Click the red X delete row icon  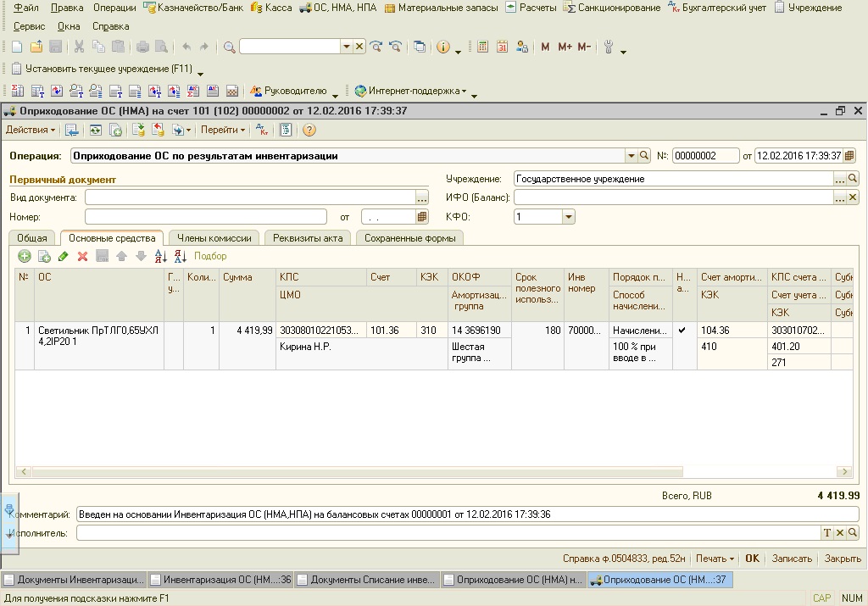pyautogui.click(x=82, y=256)
